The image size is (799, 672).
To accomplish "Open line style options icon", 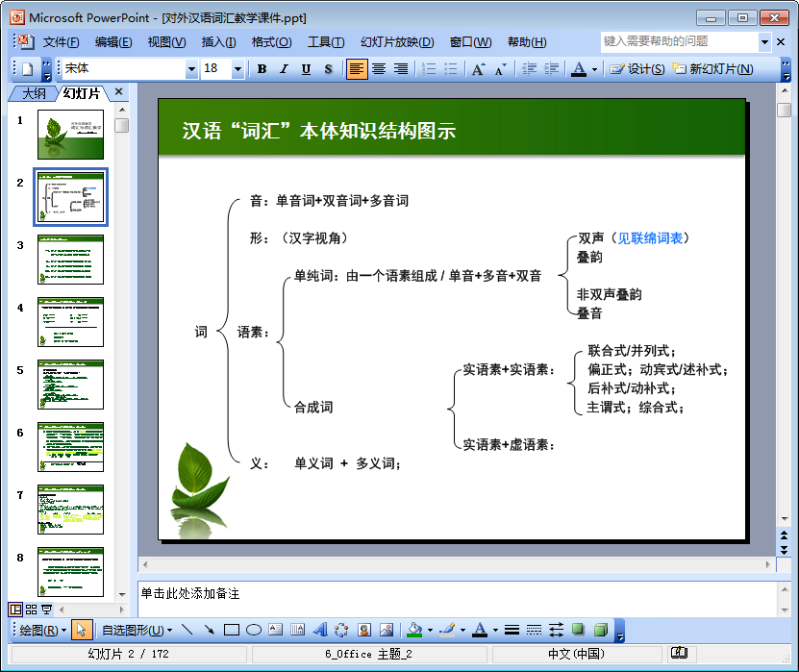I will (512, 631).
